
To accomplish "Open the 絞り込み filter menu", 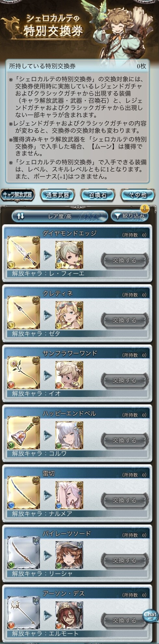I will [x=130, y=216].
